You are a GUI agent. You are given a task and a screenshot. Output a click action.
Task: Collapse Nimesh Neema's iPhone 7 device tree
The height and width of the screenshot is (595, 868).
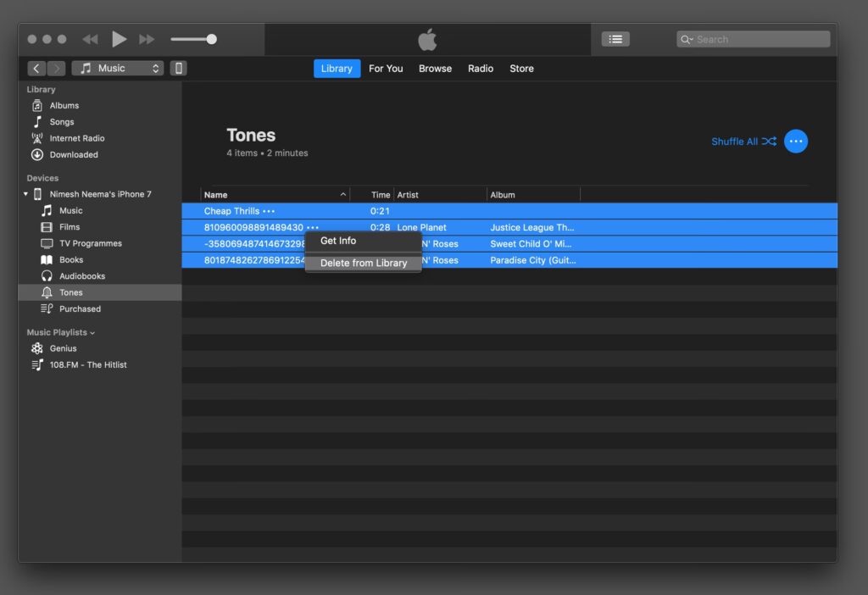25,194
